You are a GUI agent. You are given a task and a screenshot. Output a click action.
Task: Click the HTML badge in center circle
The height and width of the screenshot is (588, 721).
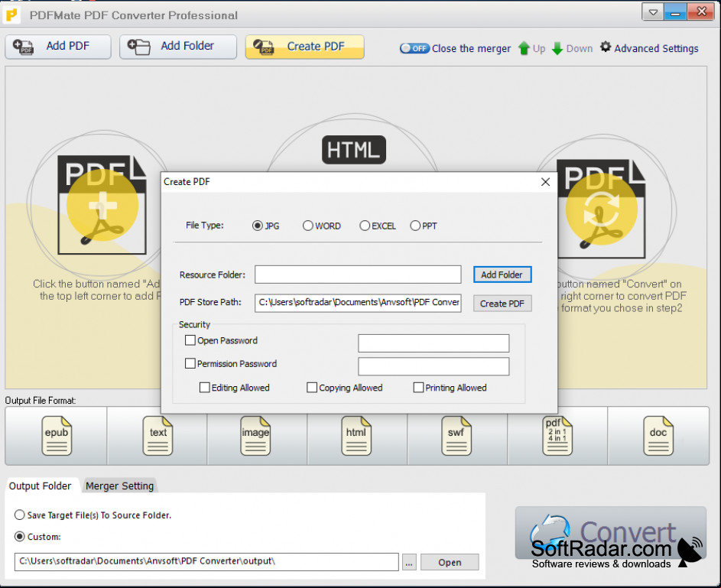point(353,150)
